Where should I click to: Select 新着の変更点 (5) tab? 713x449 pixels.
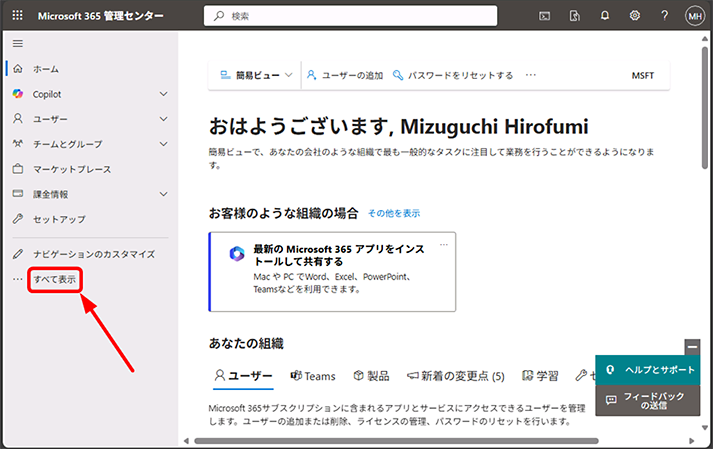pyautogui.click(x=456, y=376)
